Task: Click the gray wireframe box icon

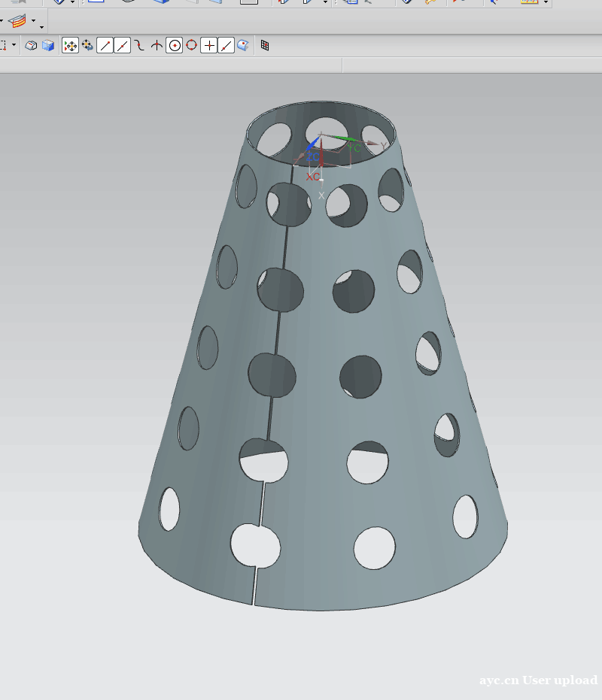Action: click(x=32, y=46)
